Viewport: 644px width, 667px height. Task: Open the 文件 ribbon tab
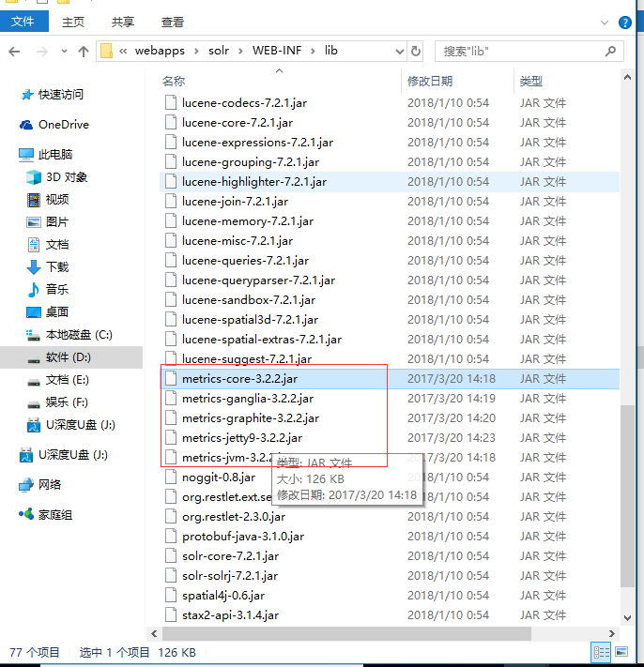point(23,22)
